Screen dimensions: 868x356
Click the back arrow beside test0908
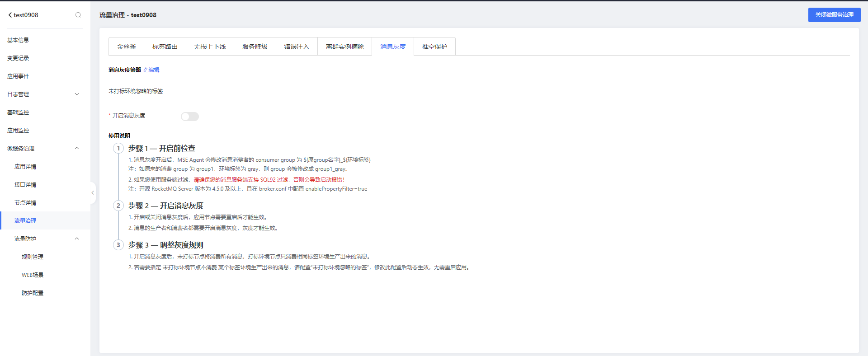click(x=10, y=15)
